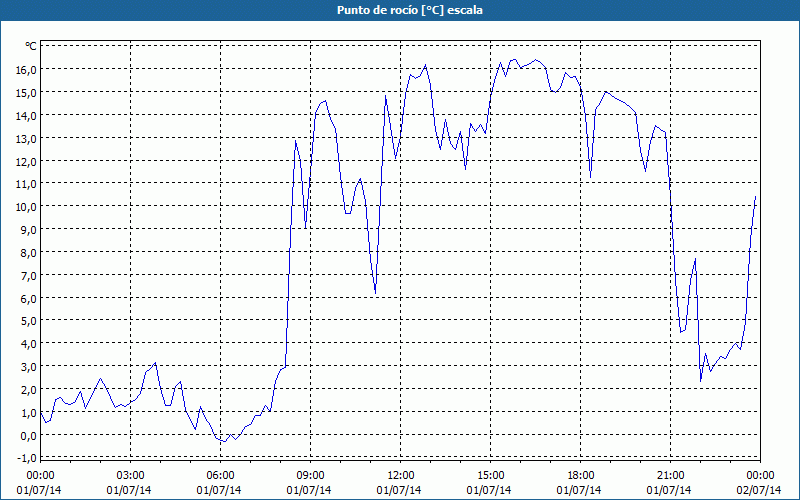The width and height of the screenshot is (800, 500).
Task: Select the '-1,0' y-axis label
Action: pos(27,458)
